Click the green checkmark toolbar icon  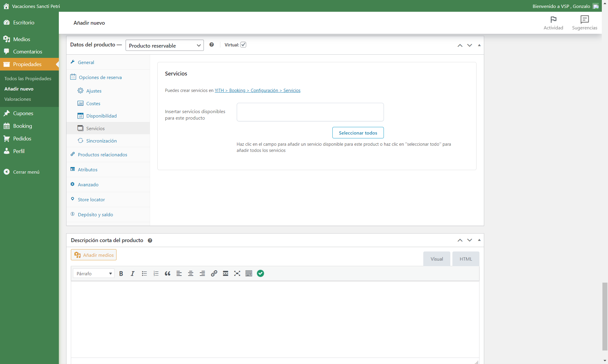click(x=260, y=274)
